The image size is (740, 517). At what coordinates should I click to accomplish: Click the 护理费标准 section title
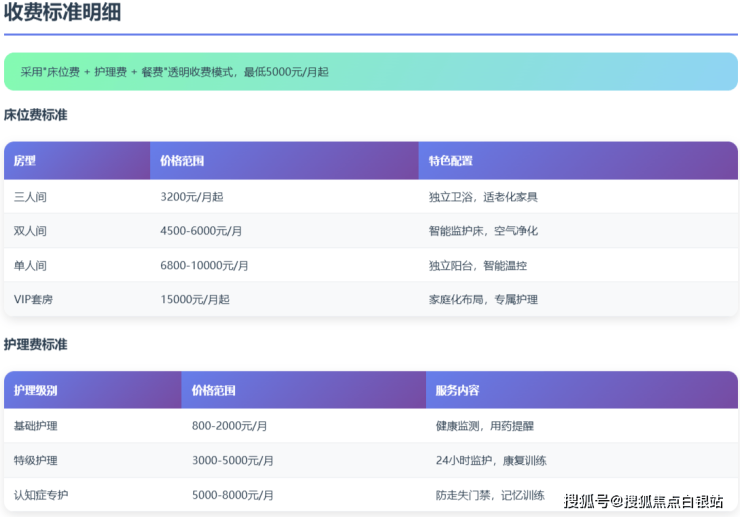point(36,344)
